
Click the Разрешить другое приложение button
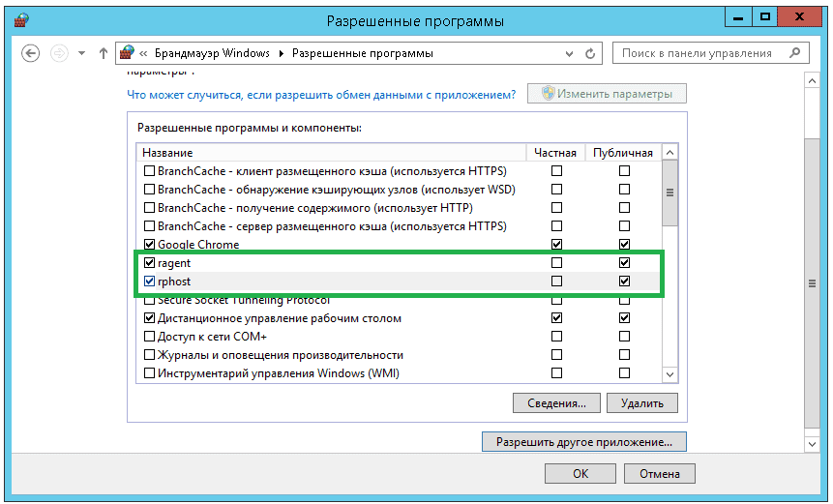pos(583,442)
